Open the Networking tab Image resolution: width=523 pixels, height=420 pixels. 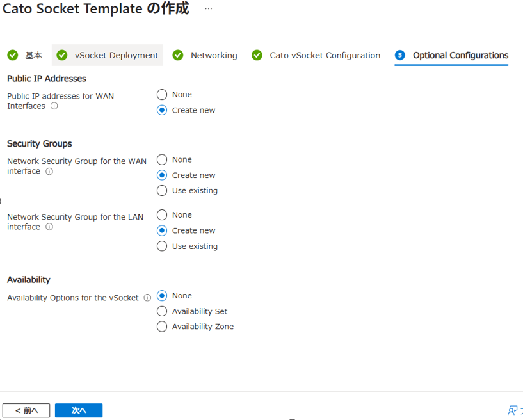tap(205, 56)
